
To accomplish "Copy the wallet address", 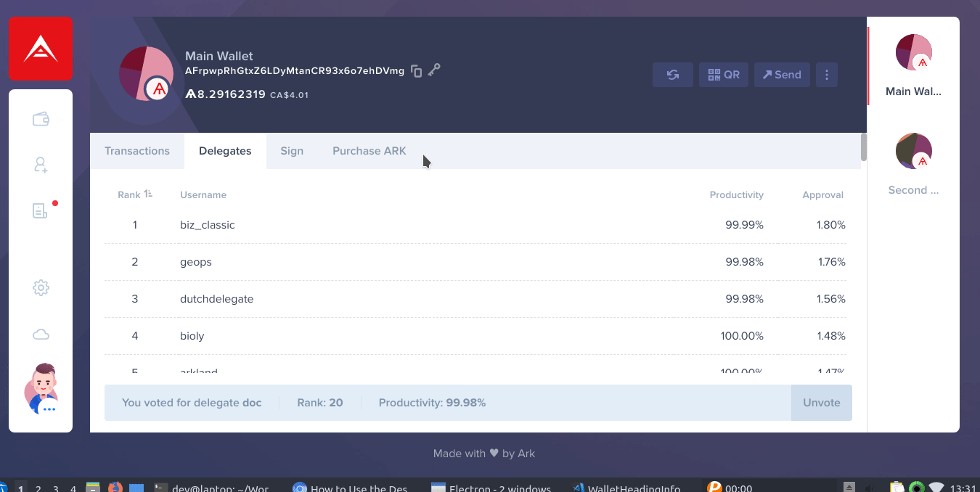I will (417, 71).
